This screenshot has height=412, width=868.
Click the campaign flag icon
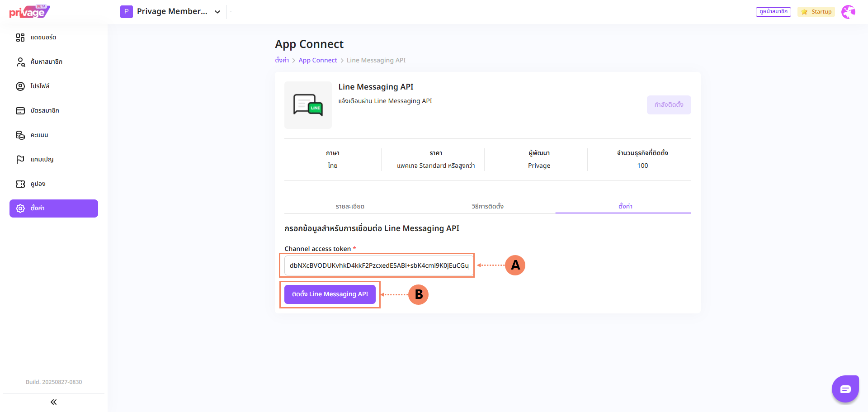20,160
